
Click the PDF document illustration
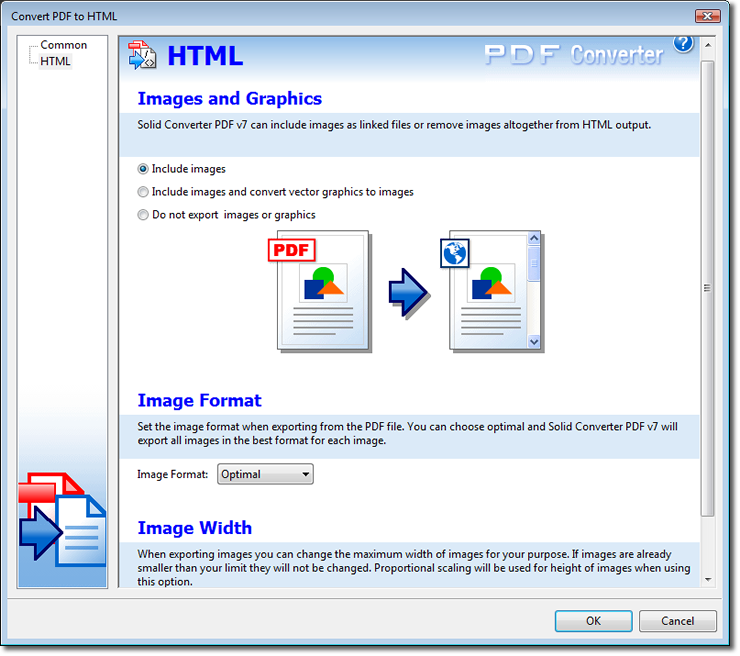(x=320, y=291)
